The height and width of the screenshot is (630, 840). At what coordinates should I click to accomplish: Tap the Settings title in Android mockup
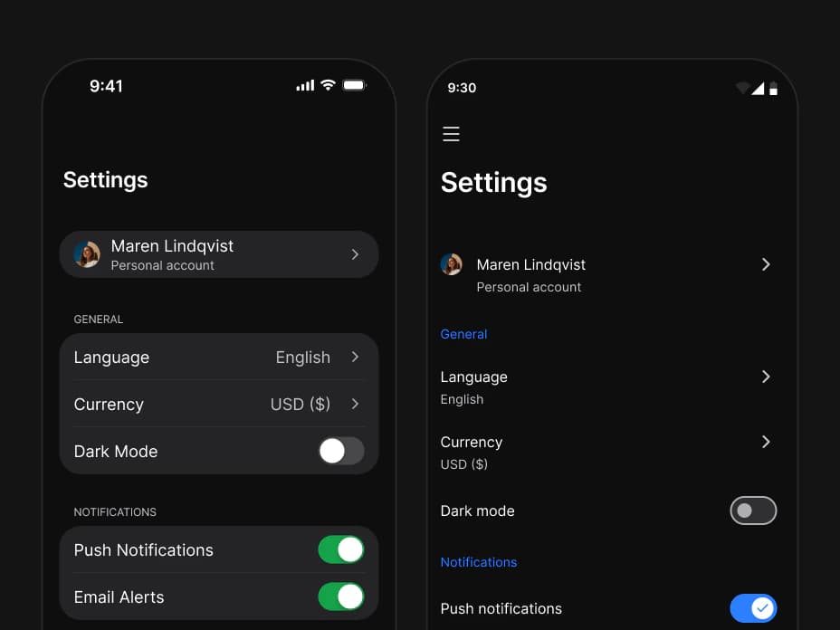point(494,183)
